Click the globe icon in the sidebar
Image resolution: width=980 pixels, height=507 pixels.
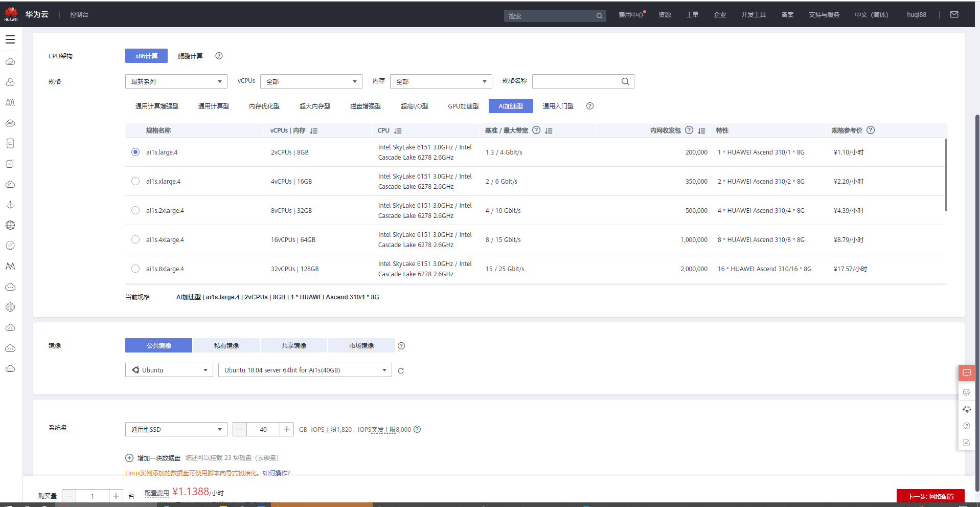(x=10, y=225)
